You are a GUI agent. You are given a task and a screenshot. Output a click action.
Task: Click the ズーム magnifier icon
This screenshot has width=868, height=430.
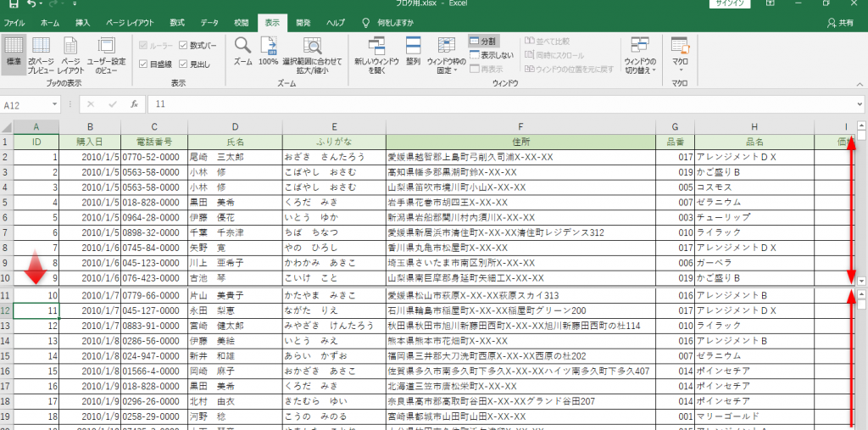(243, 51)
